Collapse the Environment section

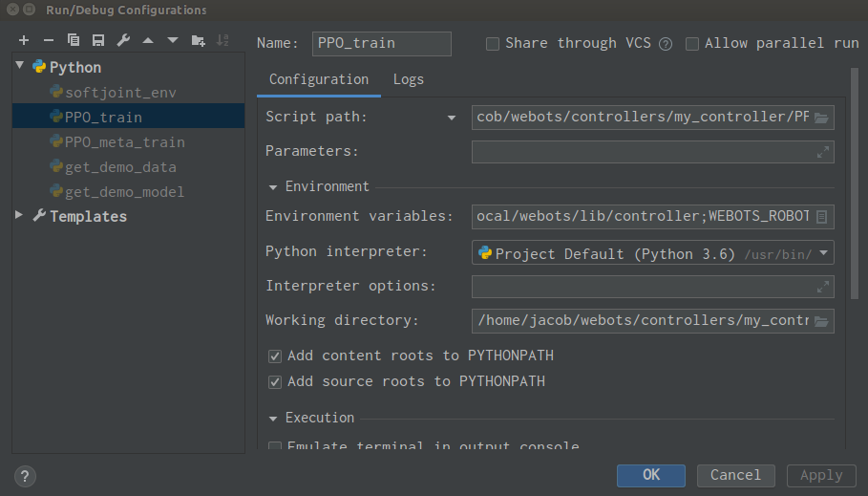[273, 187]
